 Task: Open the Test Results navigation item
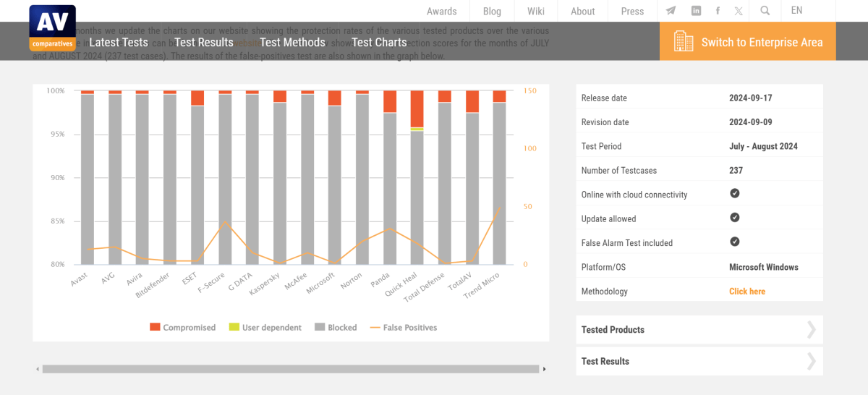pos(204,42)
